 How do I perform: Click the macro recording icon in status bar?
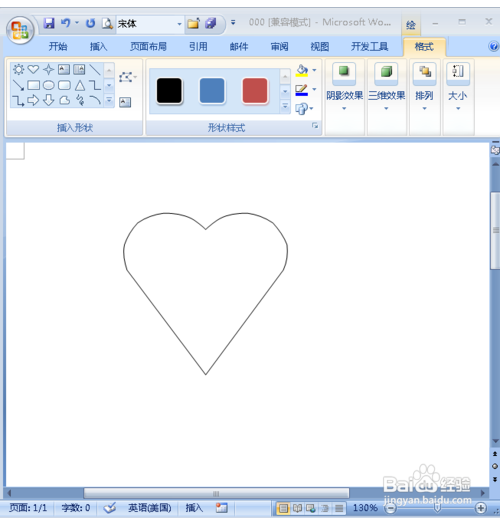pyautogui.click(x=222, y=508)
